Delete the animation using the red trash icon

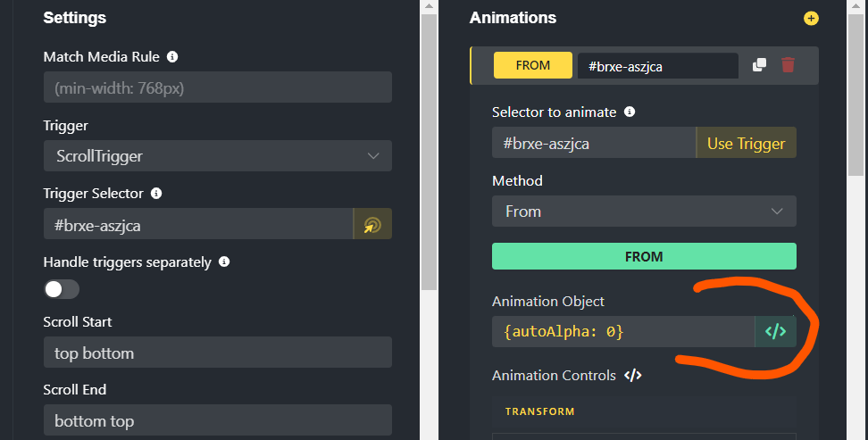[788, 65]
